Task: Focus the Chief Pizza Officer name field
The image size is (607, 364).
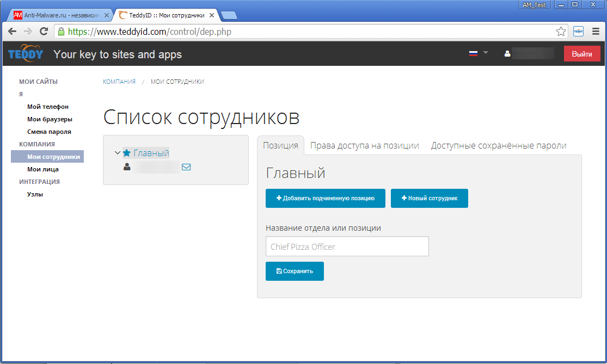Action: coord(347,246)
